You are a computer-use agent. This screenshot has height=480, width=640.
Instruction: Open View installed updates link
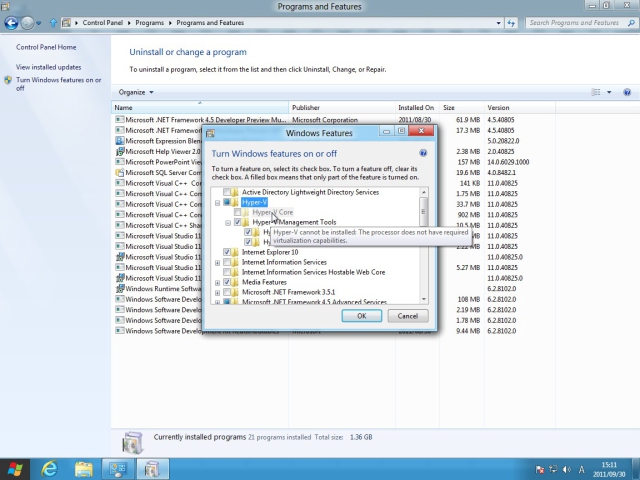pyautogui.click(x=49, y=67)
